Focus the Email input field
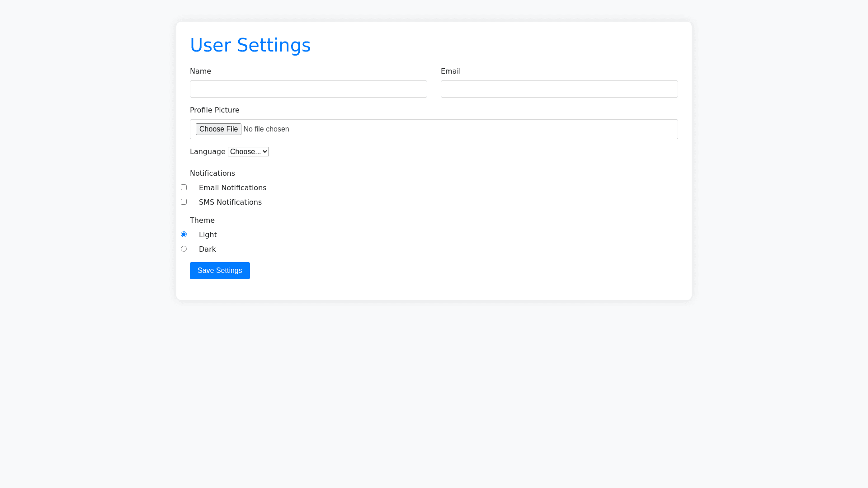 (x=559, y=89)
